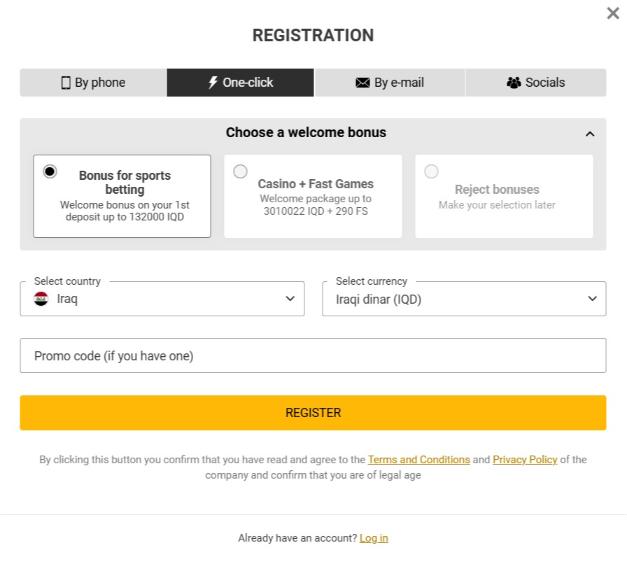
Task: Click the people icon for Socials
Action: 514,83
